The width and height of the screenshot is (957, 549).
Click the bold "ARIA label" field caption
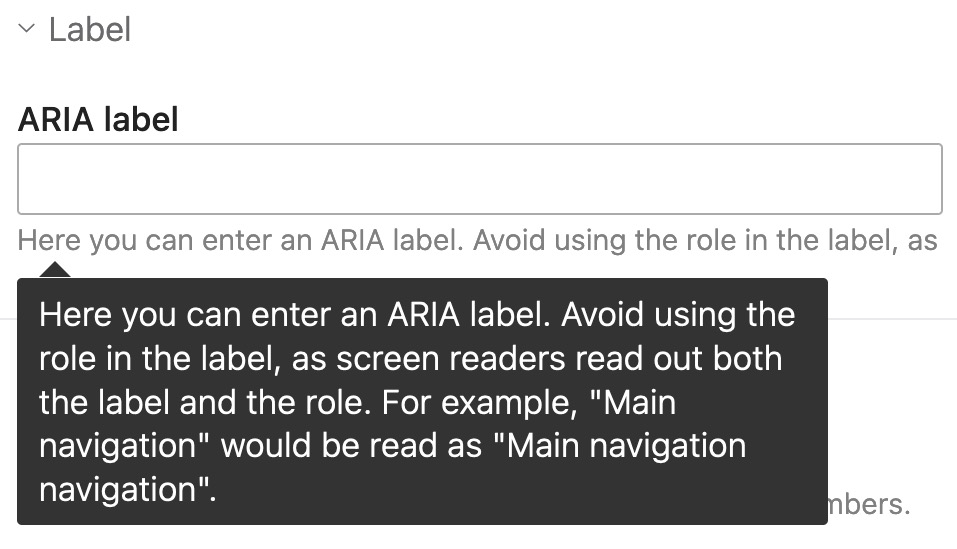pyautogui.click(x=98, y=120)
